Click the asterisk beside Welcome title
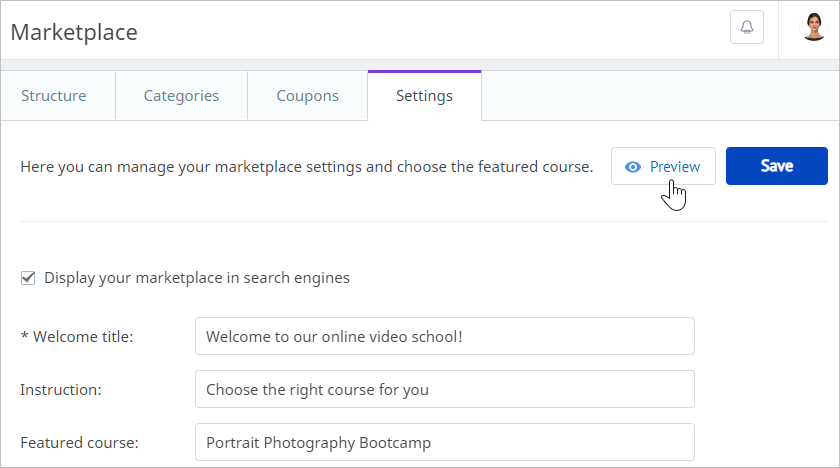 tap(24, 336)
